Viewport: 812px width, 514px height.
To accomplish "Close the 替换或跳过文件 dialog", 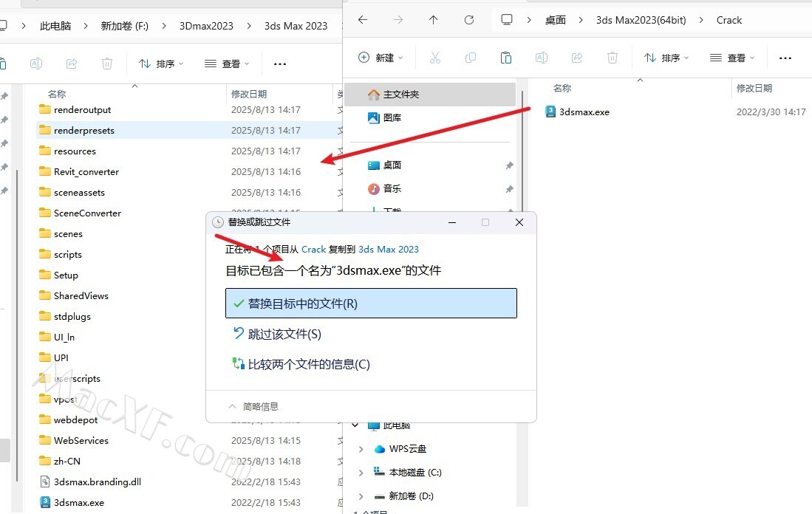I will click(x=519, y=222).
